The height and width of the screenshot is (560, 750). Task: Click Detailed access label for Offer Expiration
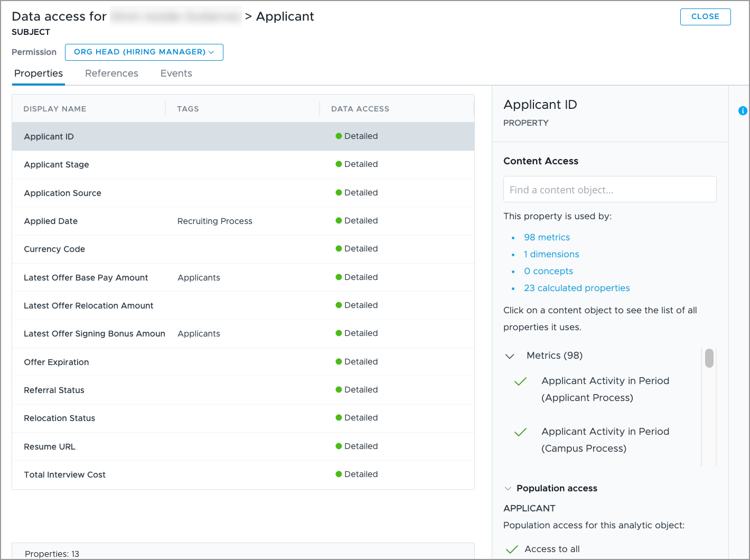pos(361,361)
